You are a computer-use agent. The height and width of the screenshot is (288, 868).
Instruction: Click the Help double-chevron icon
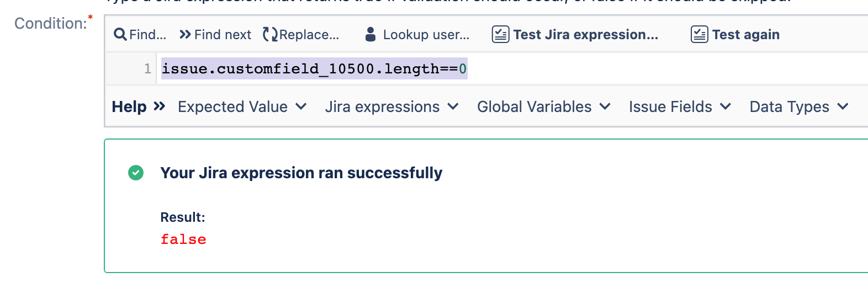(x=160, y=106)
